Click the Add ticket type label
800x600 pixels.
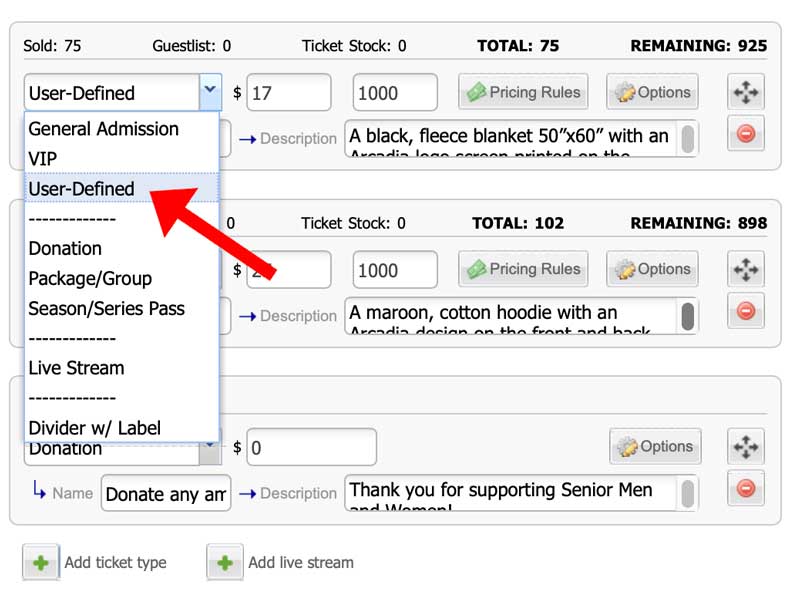tap(115, 562)
